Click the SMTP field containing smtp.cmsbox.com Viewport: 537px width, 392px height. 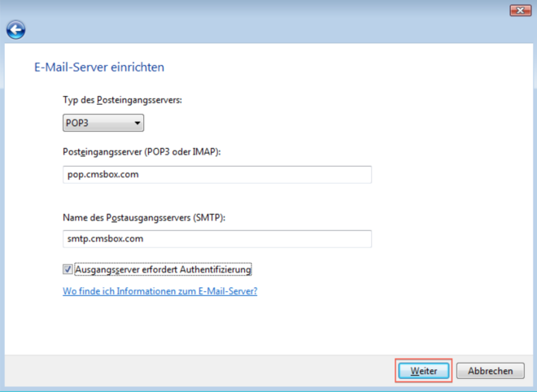[216, 238]
